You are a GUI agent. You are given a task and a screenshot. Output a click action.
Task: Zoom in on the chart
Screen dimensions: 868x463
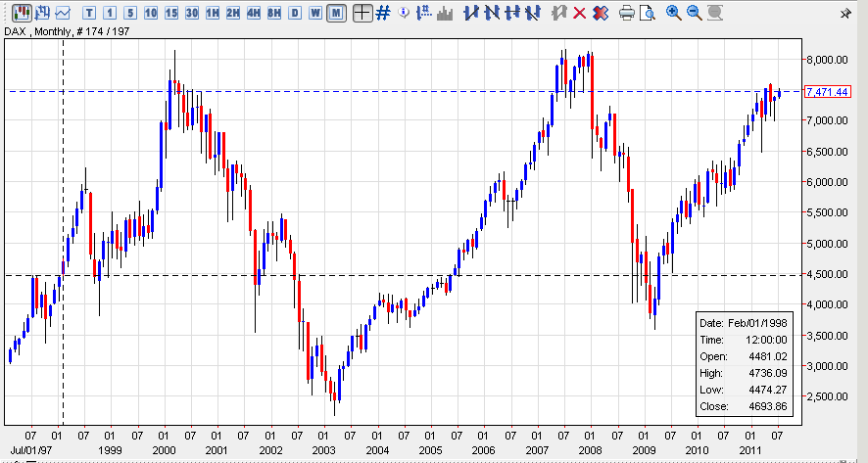(674, 13)
